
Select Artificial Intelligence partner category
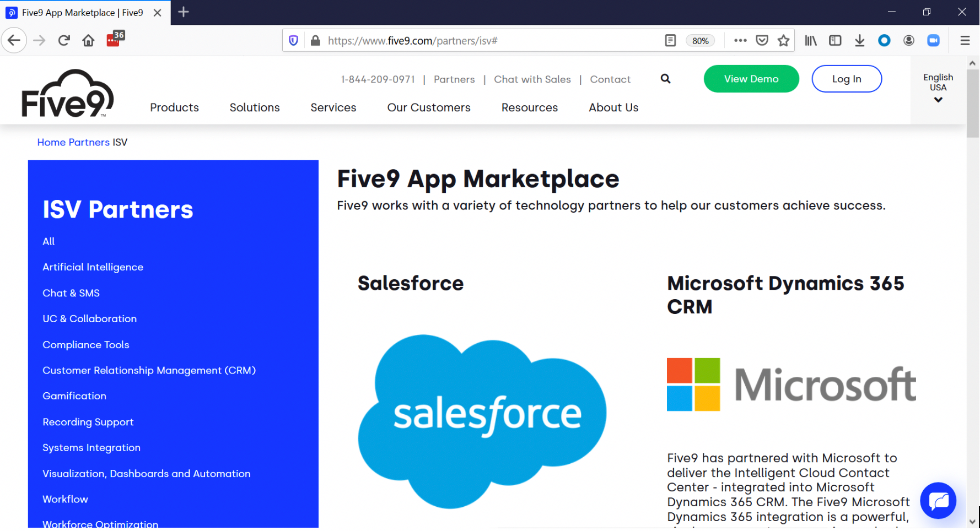pos(93,267)
